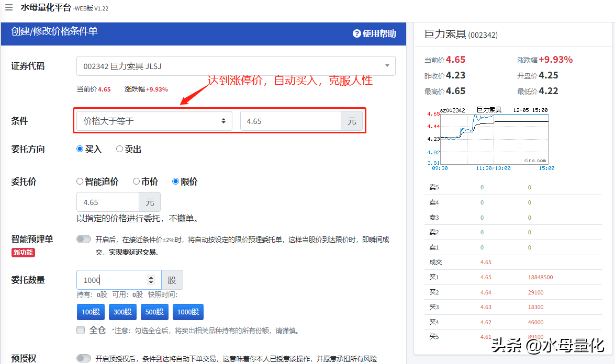Click the 开盘价 4.25 value
The width and height of the screenshot is (615, 364).
coord(549,75)
